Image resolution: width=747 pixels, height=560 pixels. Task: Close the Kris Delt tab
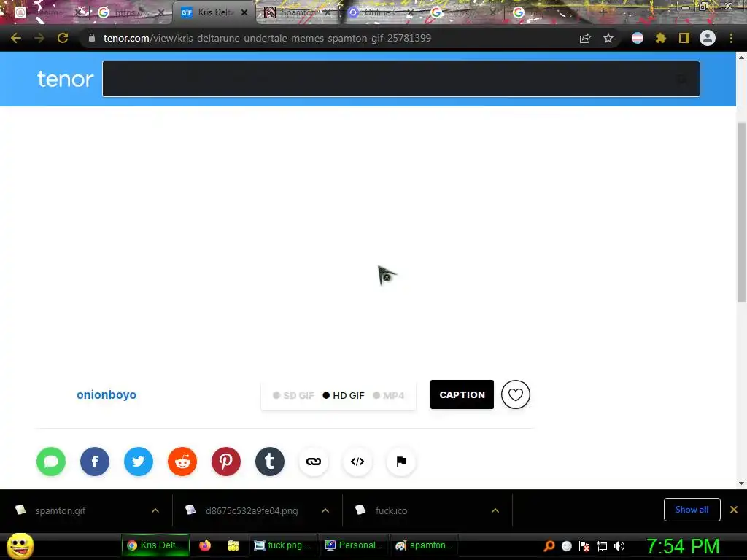click(244, 12)
